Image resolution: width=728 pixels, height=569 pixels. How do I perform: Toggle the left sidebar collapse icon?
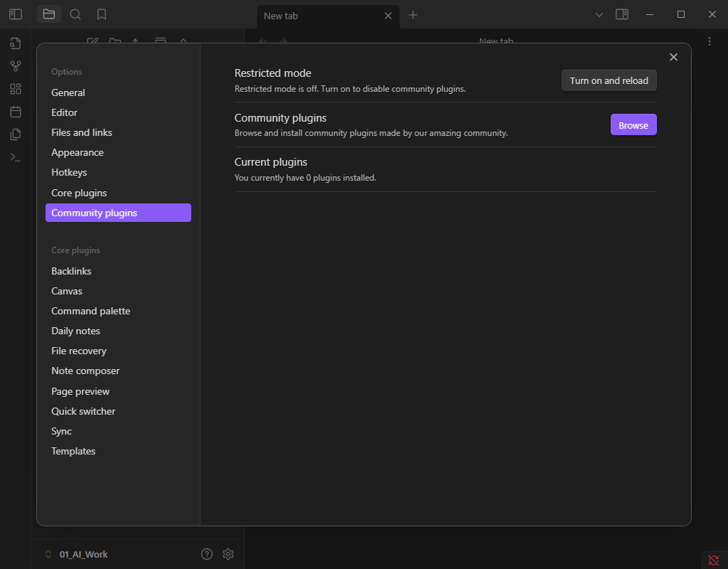[16, 14]
